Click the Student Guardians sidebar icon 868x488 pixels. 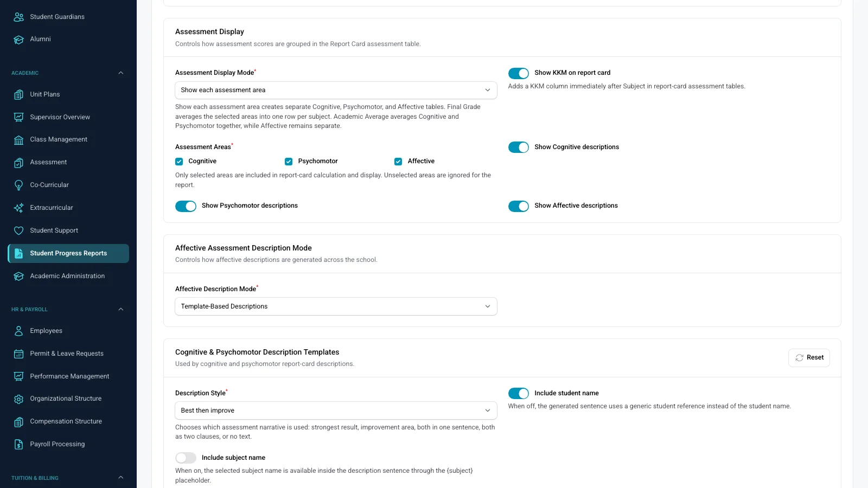18,17
